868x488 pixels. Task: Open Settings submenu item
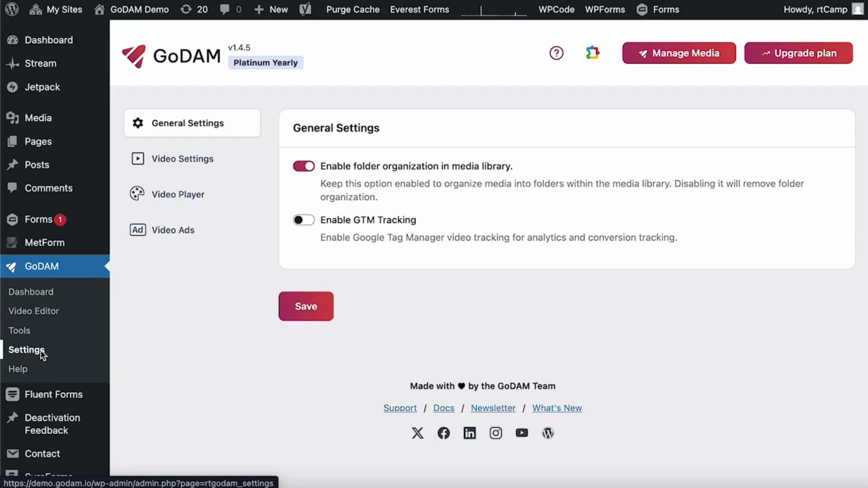[x=26, y=350]
